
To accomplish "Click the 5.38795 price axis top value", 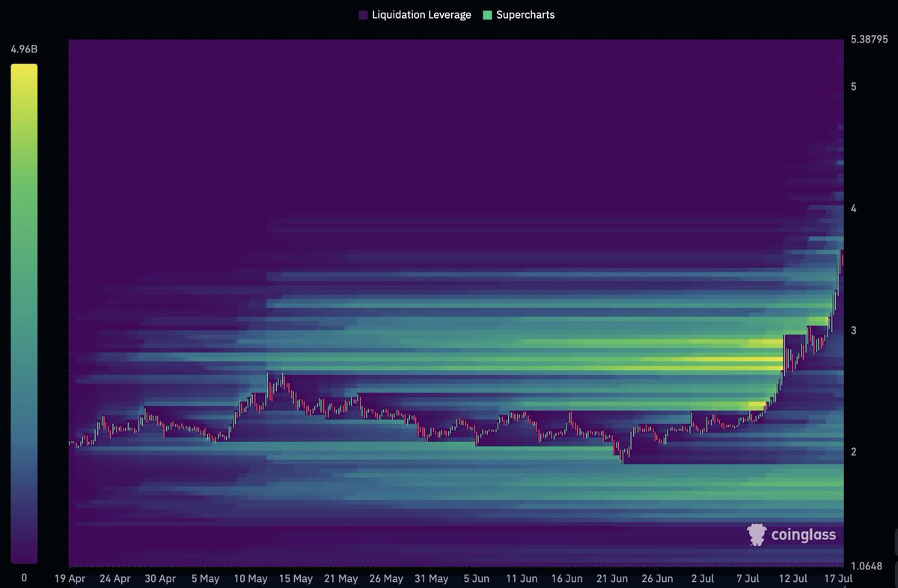I will 869,39.
